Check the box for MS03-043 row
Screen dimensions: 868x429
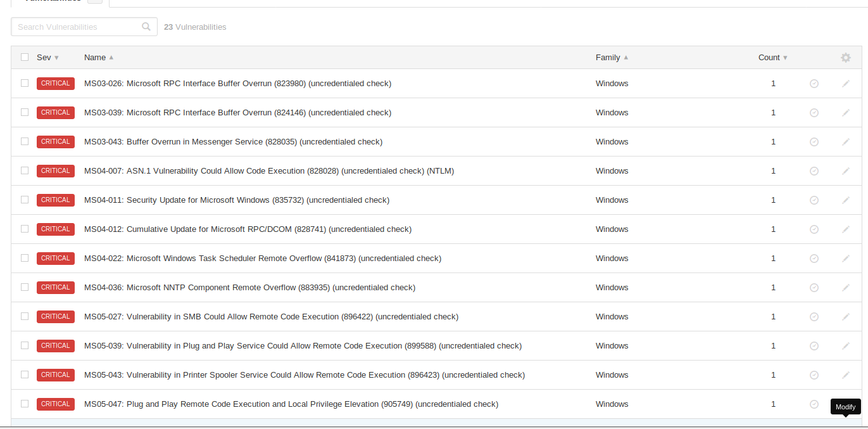coord(25,141)
